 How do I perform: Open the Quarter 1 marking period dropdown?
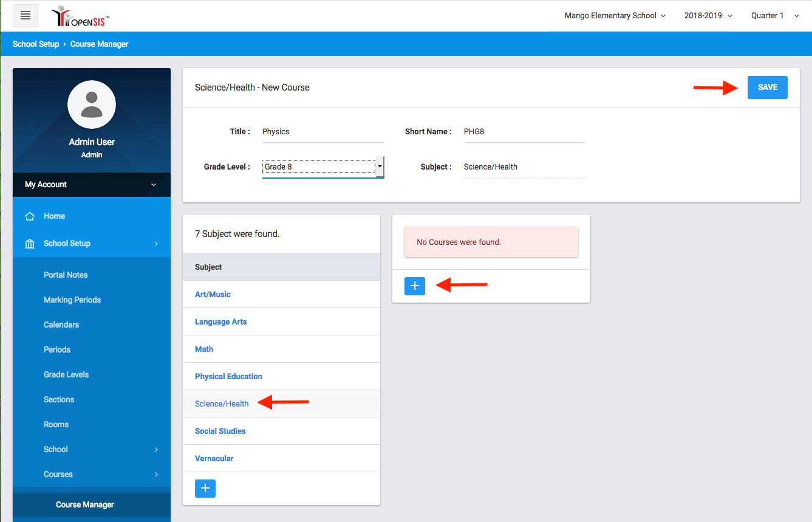pos(774,16)
